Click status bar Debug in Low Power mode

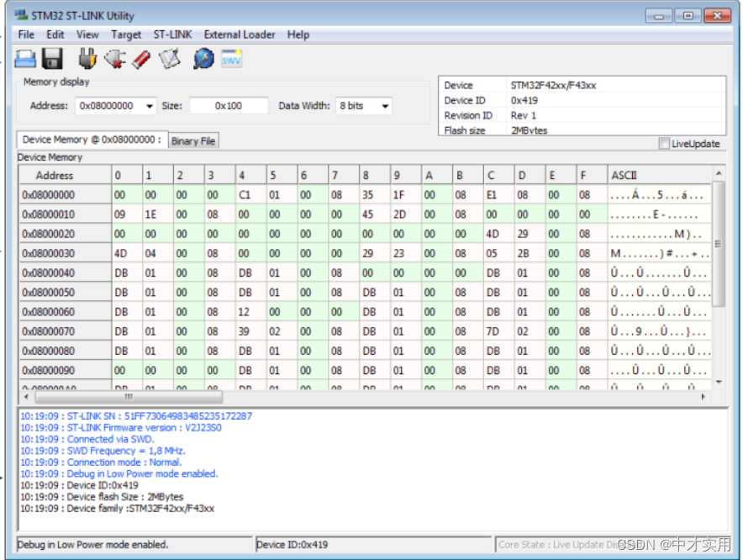(x=134, y=544)
